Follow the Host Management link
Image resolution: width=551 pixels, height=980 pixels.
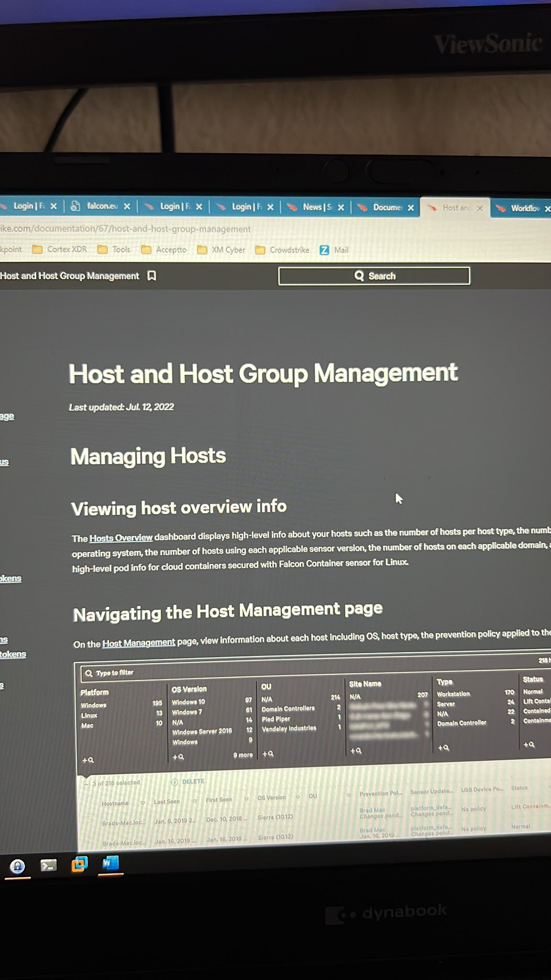139,643
